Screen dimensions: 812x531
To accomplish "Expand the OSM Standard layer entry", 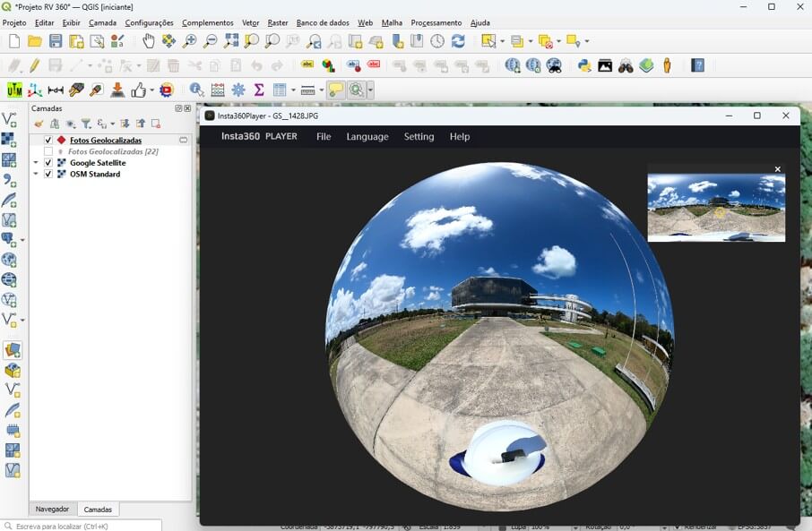I will tap(36, 174).
